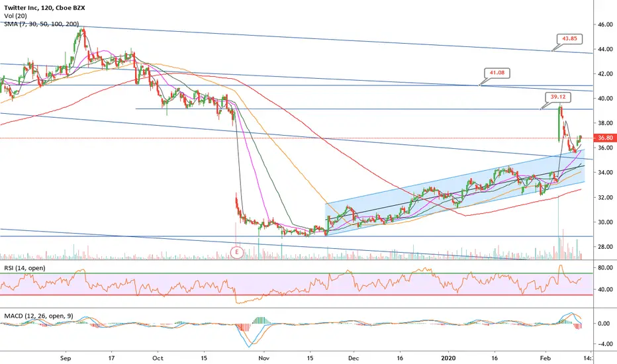617x364 pixels.
Task: Click the 2020 date axis label
Action: 448,358
